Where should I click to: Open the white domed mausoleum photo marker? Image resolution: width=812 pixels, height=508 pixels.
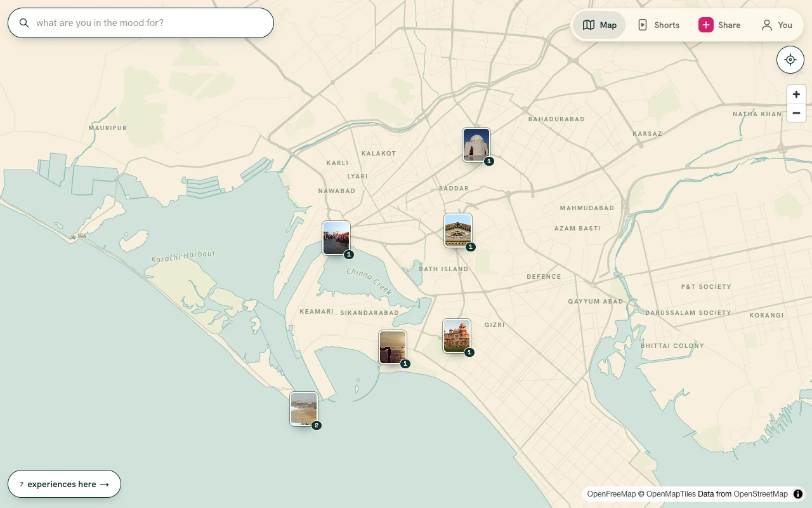pyautogui.click(x=476, y=145)
